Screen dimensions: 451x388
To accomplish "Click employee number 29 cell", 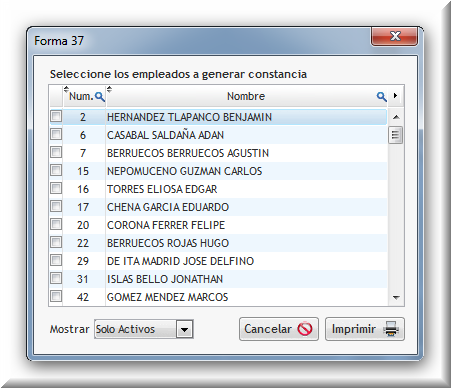I will click(x=83, y=261).
